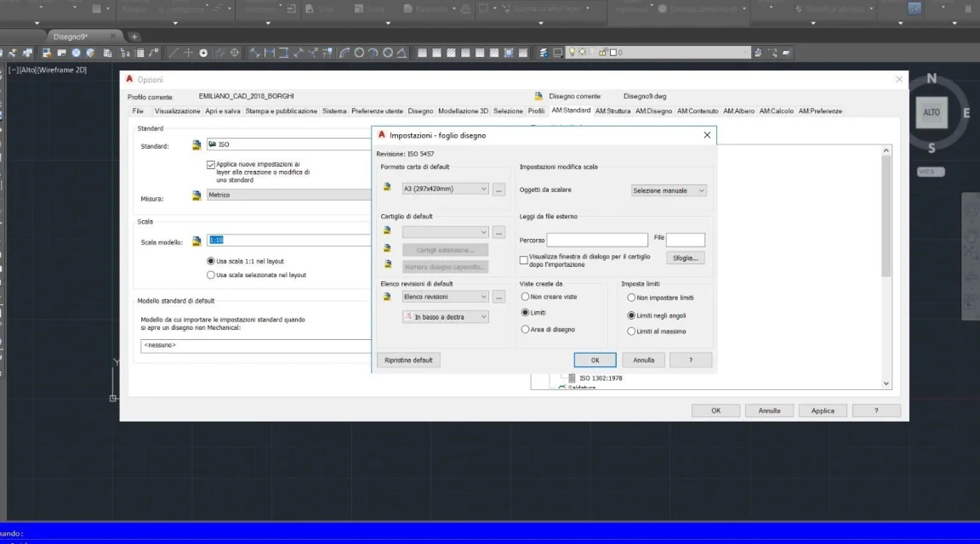Click the blue framed square icon among the hatch tools

tap(509, 53)
